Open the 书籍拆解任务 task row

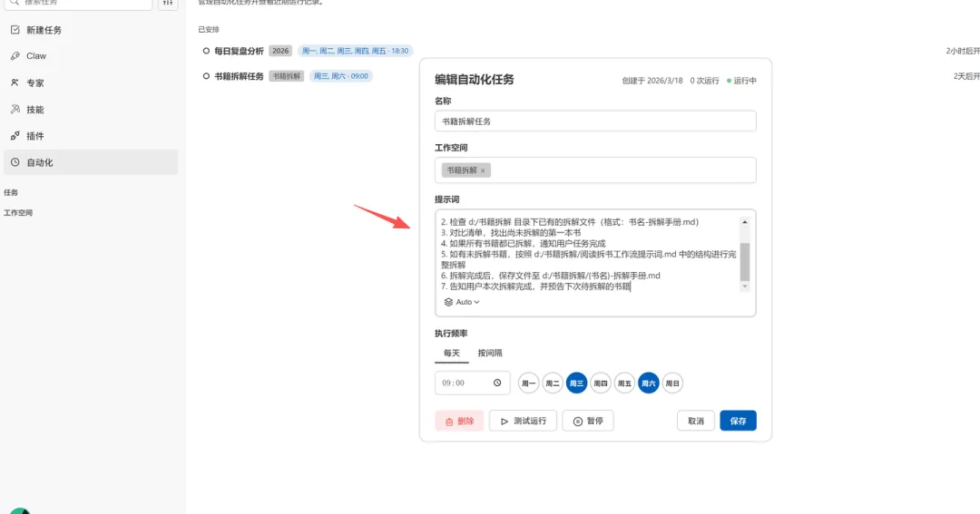(x=239, y=76)
